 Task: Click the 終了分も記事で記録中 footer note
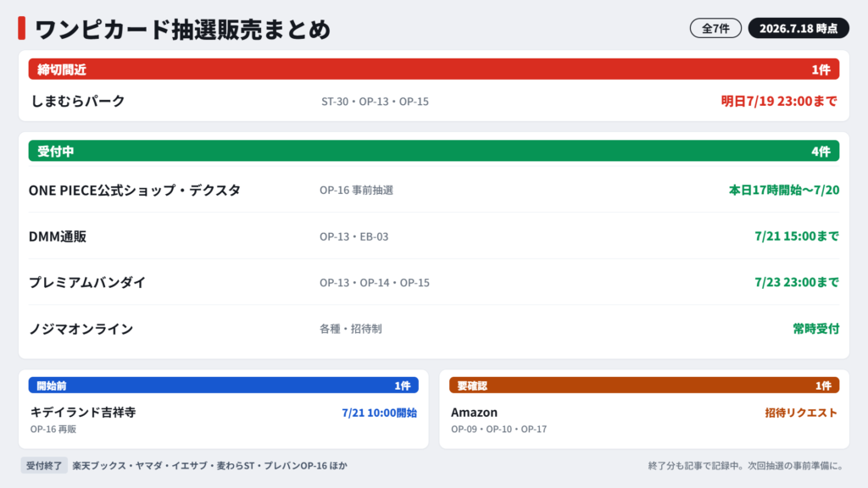pos(748,466)
